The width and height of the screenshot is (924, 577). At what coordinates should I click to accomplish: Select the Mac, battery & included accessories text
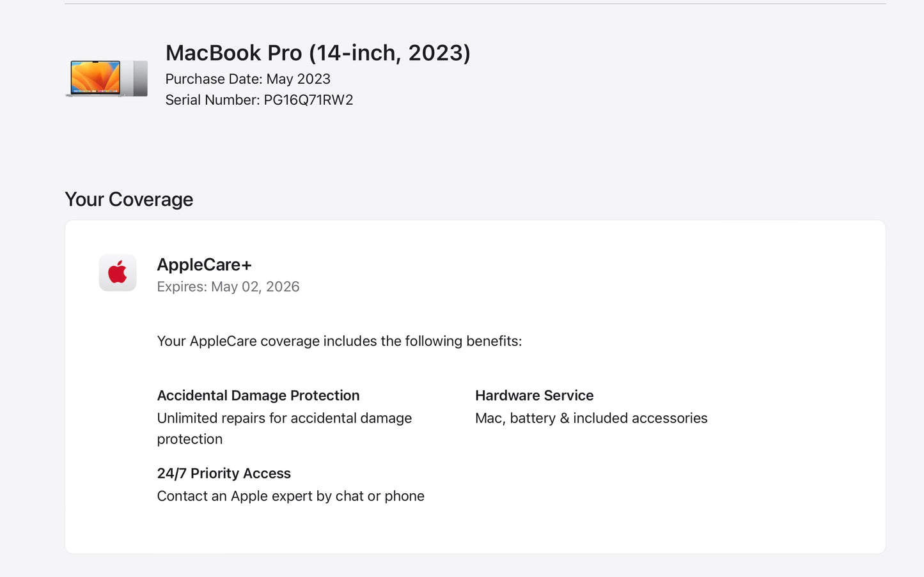point(591,418)
